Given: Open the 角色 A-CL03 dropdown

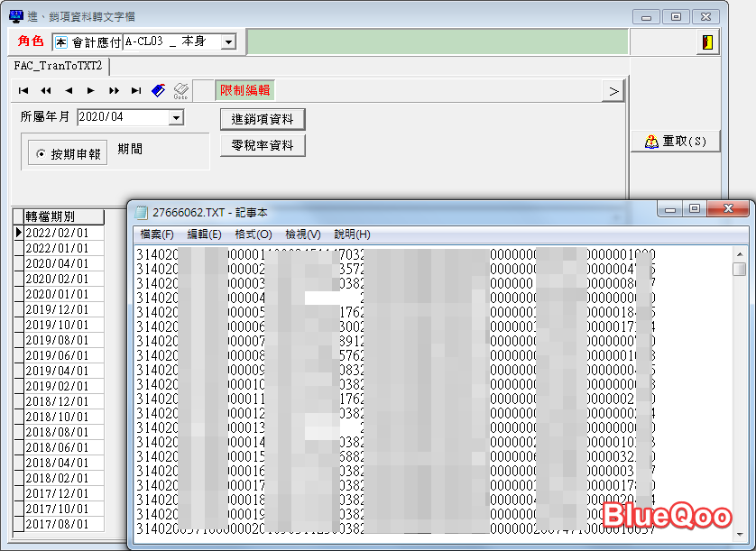Looking at the screenshot, I should tap(228, 42).
